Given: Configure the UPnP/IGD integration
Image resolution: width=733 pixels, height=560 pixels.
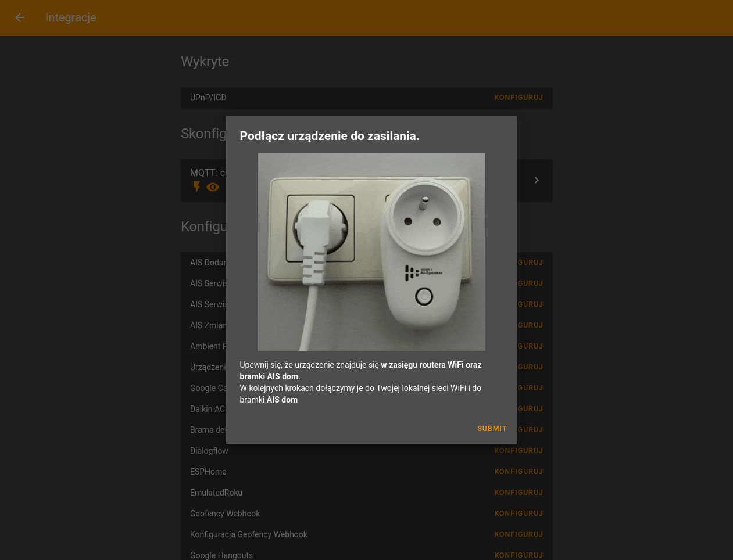Looking at the screenshot, I should pos(519,98).
